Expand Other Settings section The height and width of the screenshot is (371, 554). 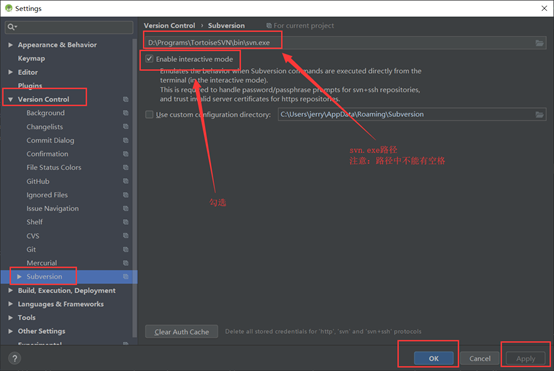click(11, 331)
